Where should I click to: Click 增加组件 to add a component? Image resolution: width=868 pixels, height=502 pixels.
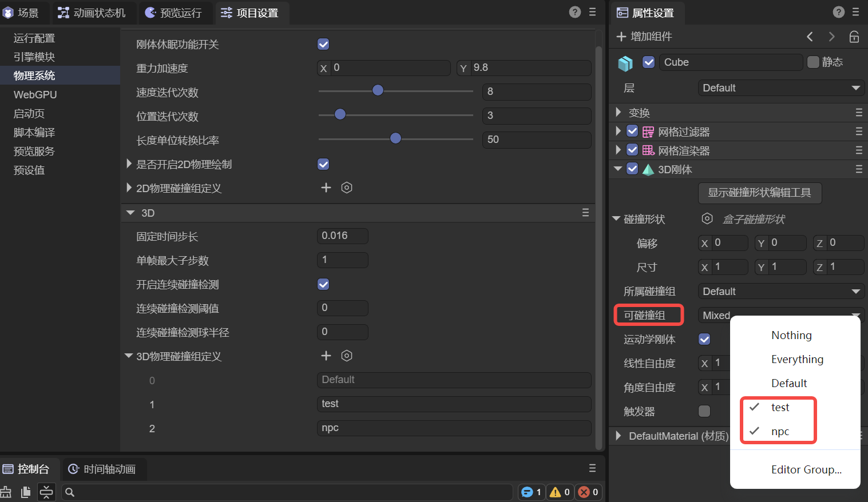click(x=644, y=37)
